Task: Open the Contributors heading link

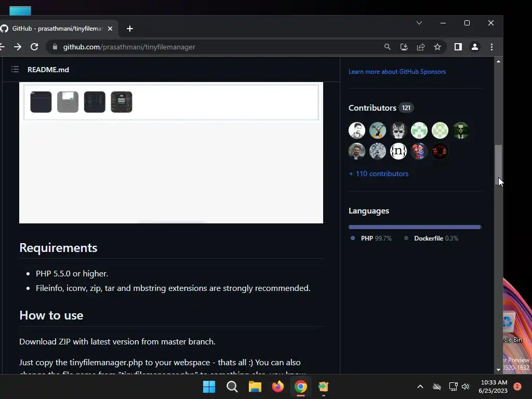Action: 372,108
